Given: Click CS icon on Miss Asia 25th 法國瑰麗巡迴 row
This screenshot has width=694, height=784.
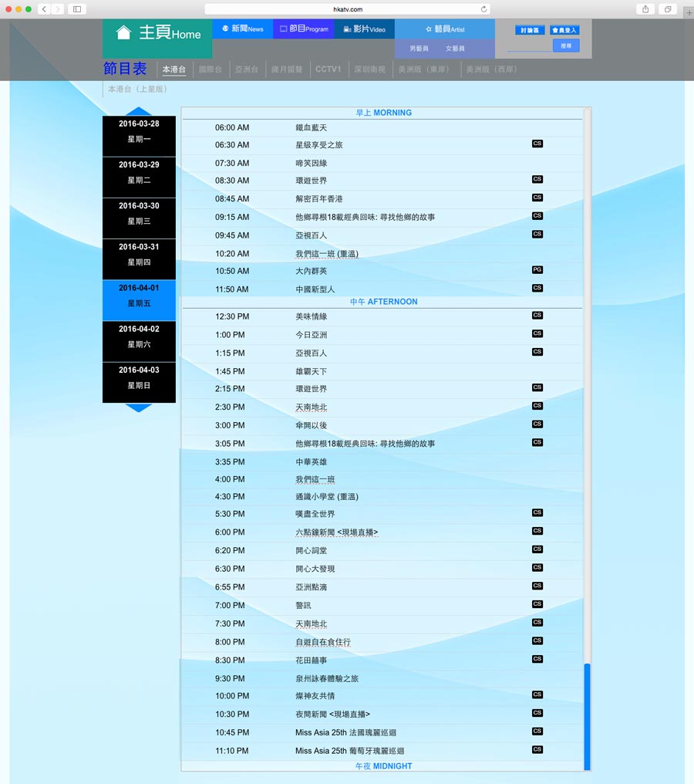Looking at the screenshot, I should pyautogui.click(x=537, y=731).
